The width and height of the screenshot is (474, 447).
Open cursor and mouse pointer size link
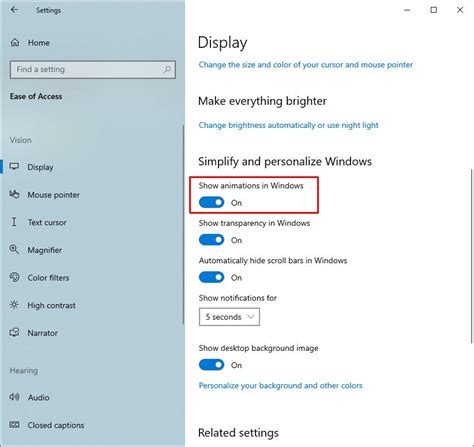[x=306, y=65]
